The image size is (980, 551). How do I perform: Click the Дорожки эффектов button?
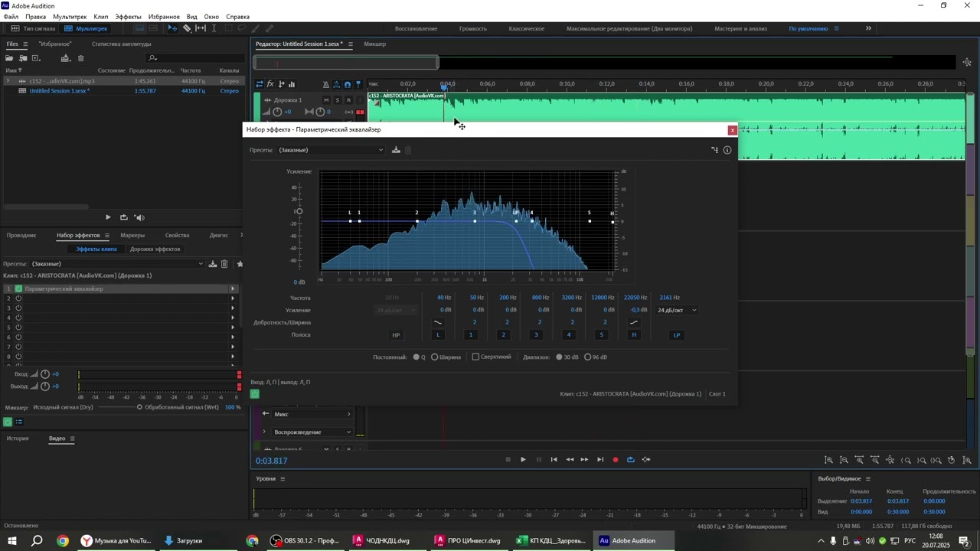[155, 249]
